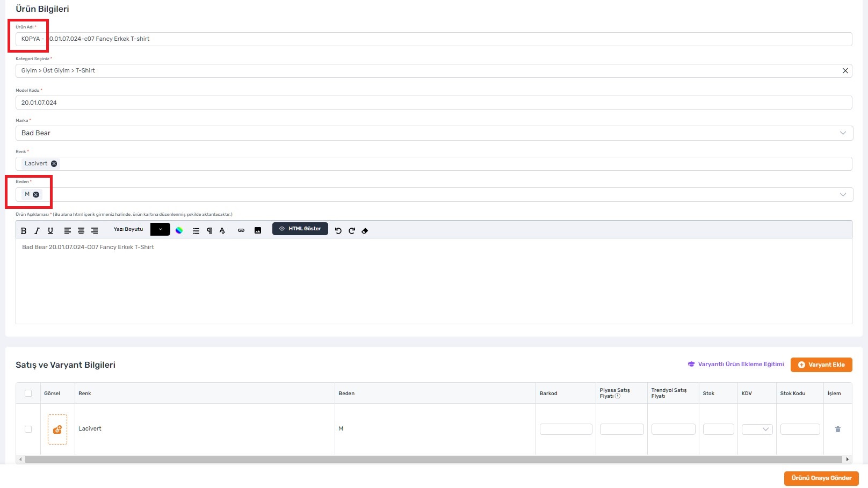Check the select-all checkbox in variant table header
The height and width of the screenshot is (488, 868).
click(x=28, y=394)
